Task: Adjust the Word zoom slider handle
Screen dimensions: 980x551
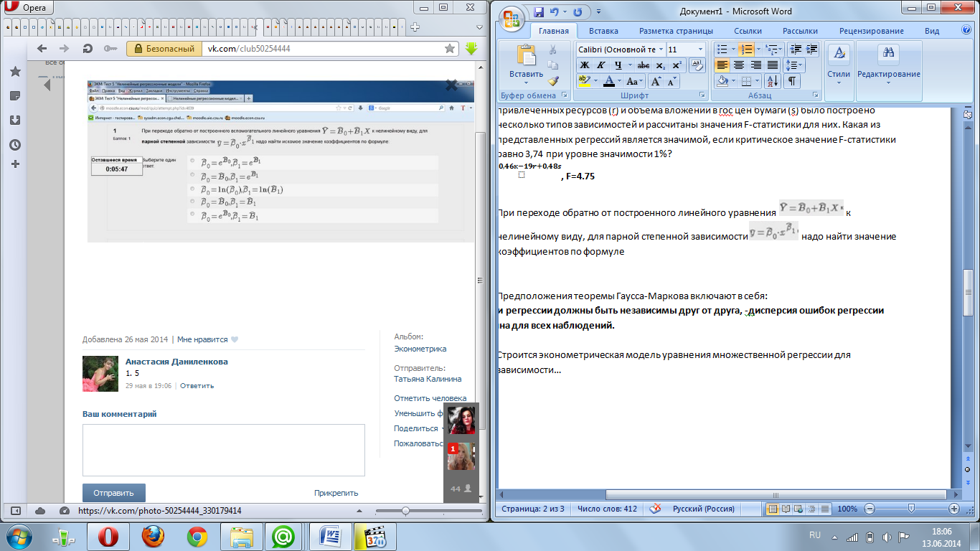Action: [911, 509]
